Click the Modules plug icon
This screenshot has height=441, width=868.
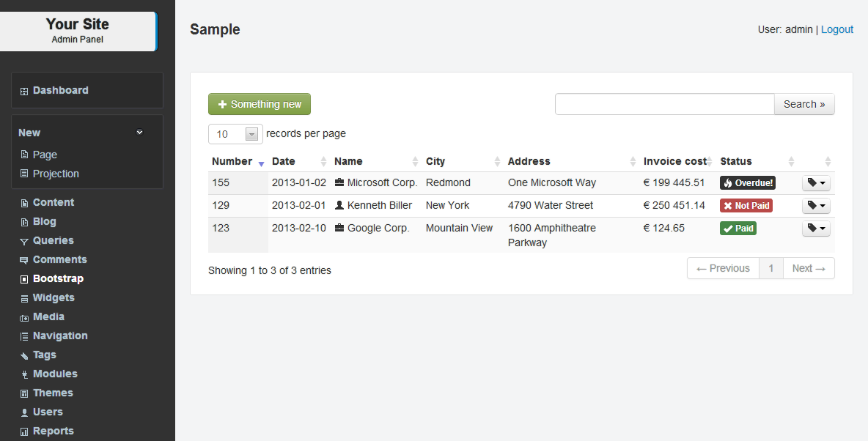(x=24, y=374)
